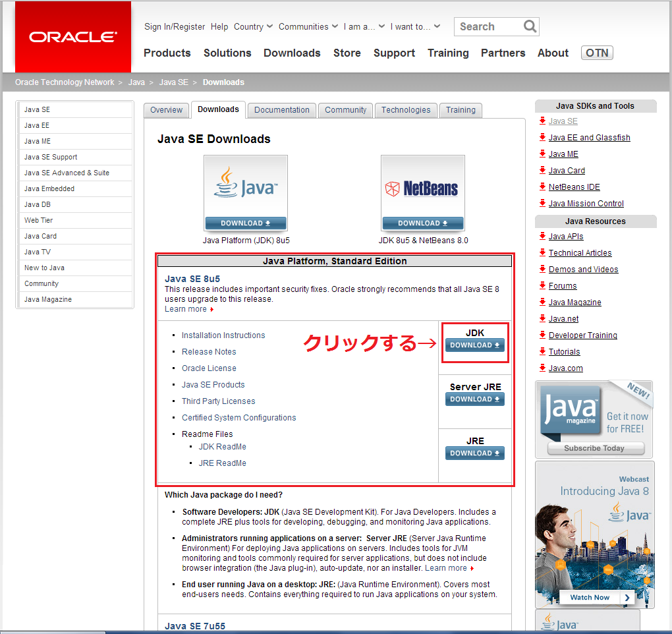Switch to the Training tab

(461, 110)
